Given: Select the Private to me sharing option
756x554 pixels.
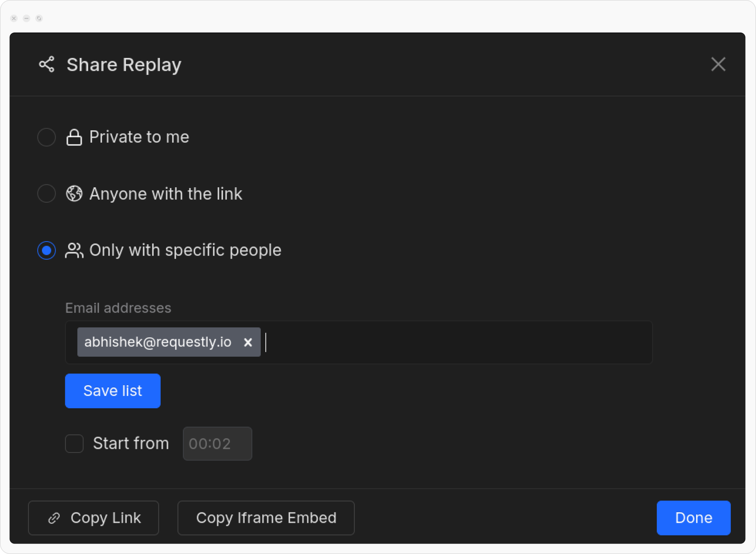Looking at the screenshot, I should point(47,137).
